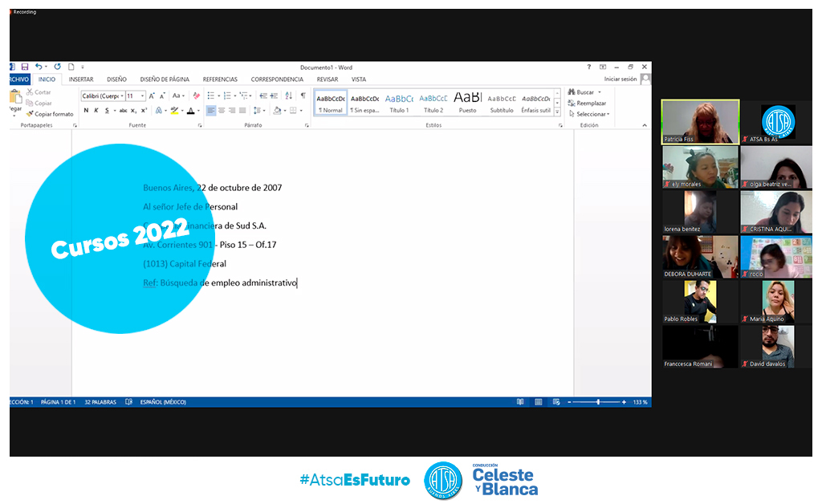Click Iniciar sesión link

pyautogui.click(x=621, y=79)
